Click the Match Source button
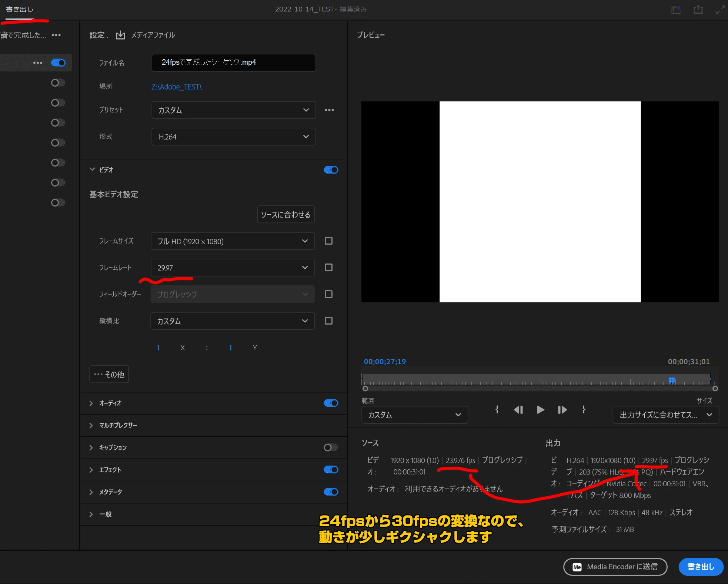The width and height of the screenshot is (728, 584). [x=285, y=214]
